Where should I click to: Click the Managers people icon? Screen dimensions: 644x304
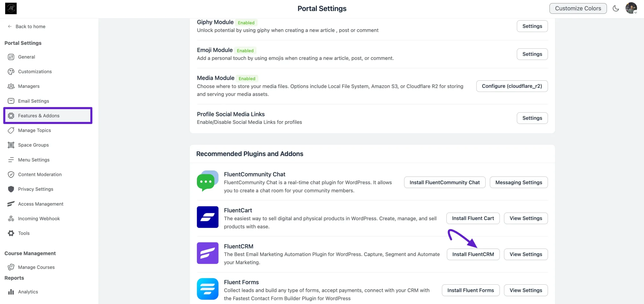(11, 86)
